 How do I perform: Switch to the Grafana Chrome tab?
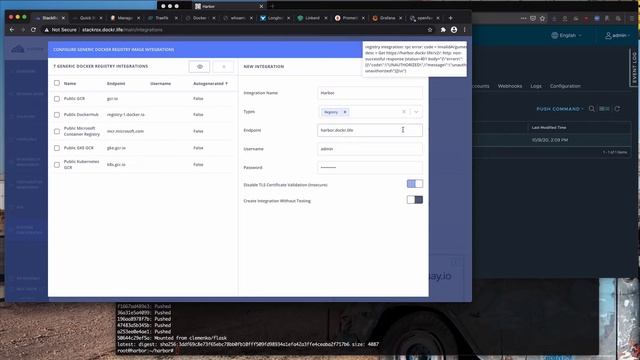point(387,18)
